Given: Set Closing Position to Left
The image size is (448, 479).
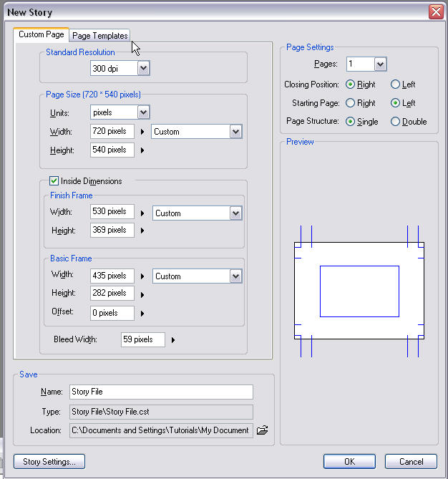Looking at the screenshot, I should [x=395, y=84].
